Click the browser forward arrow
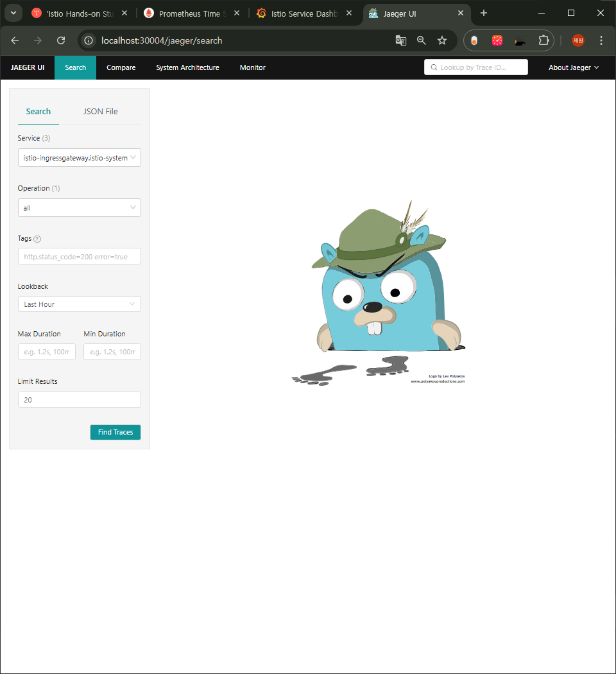616x674 pixels. pos(38,40)
